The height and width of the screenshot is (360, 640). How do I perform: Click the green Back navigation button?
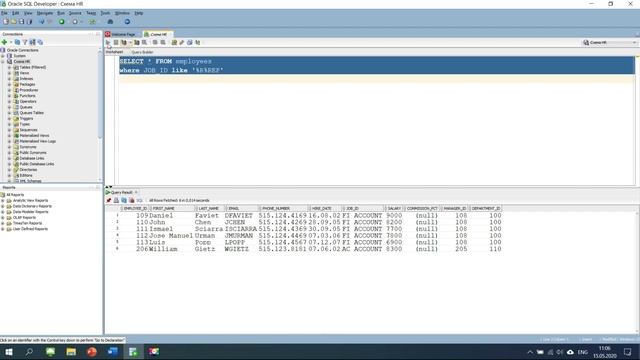coord(62,22)
